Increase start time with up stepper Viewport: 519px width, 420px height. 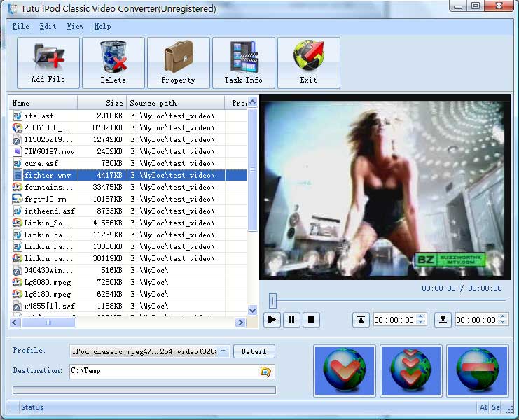[421, 316]
